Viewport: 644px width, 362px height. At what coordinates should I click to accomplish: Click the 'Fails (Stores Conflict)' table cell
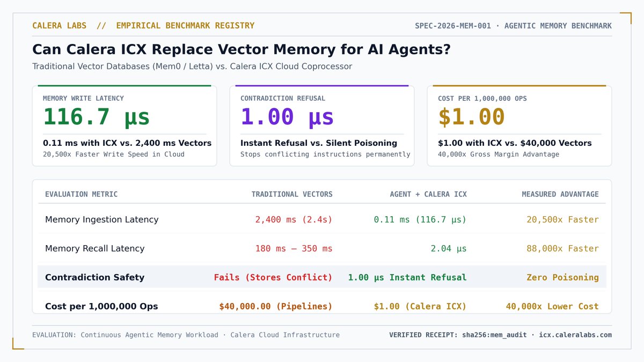click(x=273, y=277)
